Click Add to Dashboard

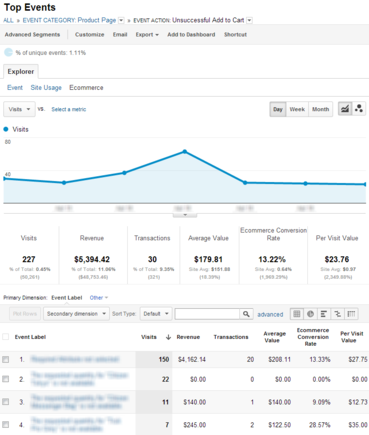pyautogui.click(x=191, y=35)
